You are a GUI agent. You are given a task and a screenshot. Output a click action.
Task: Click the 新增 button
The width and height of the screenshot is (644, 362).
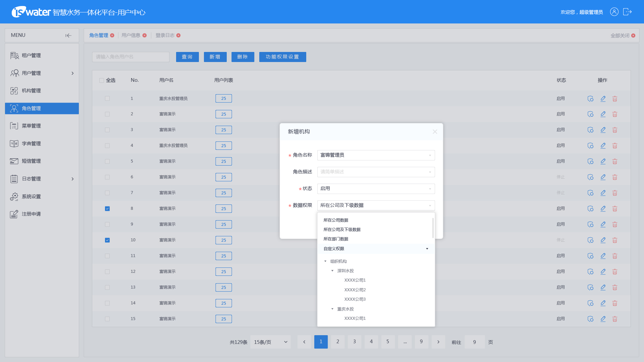215,57
